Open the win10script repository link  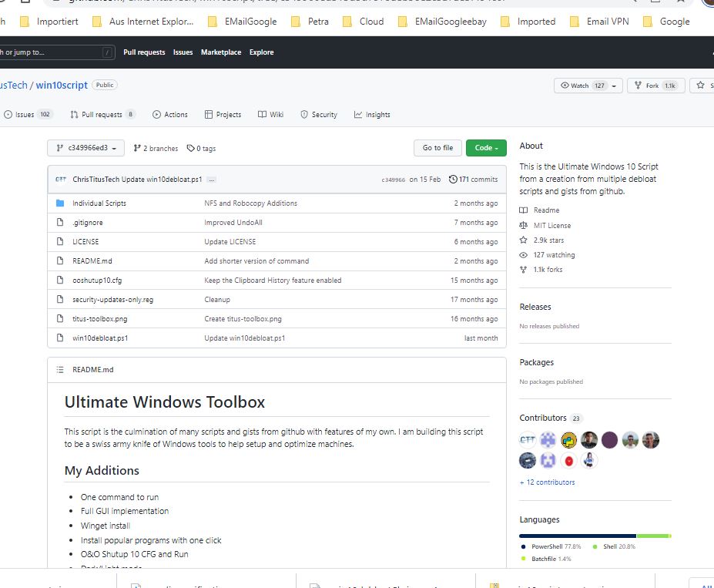click(x=62, y=86)
